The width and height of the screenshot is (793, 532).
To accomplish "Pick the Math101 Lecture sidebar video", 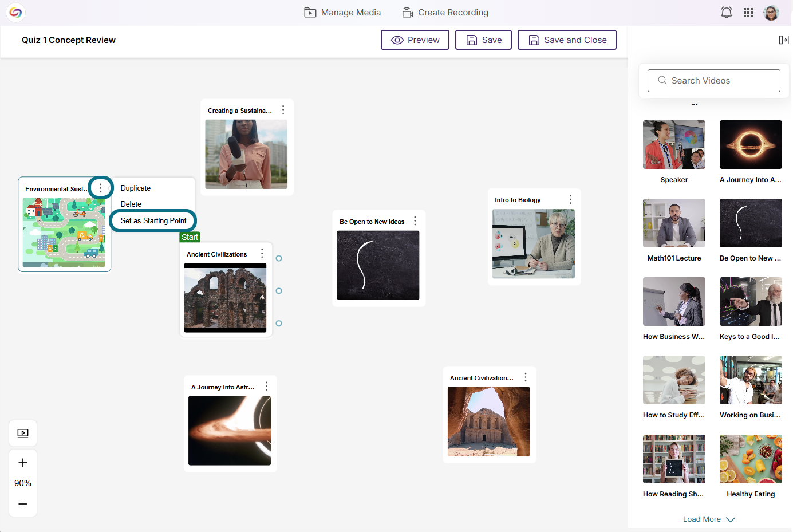I will pos(674,223).
